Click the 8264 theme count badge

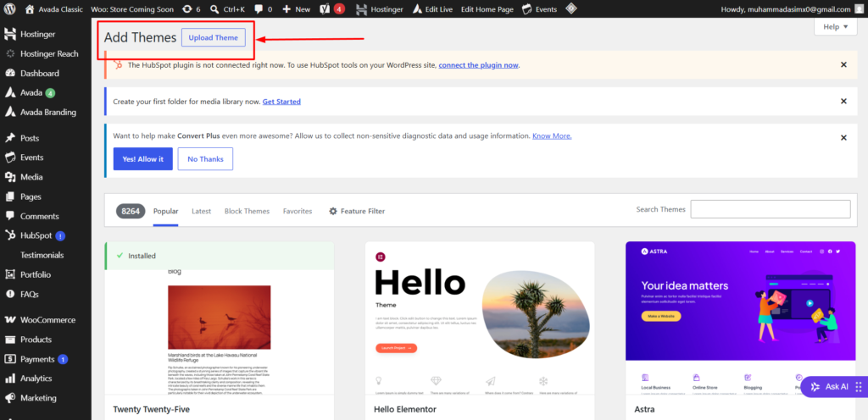click(x=131, y=211)
